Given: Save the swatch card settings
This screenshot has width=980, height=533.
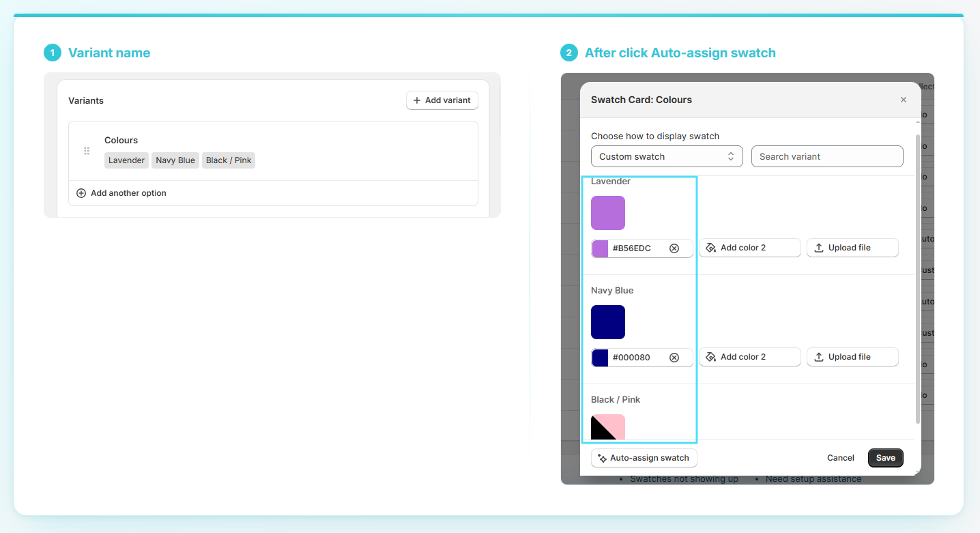Looking at the screenshot, I should pos(886,458).
